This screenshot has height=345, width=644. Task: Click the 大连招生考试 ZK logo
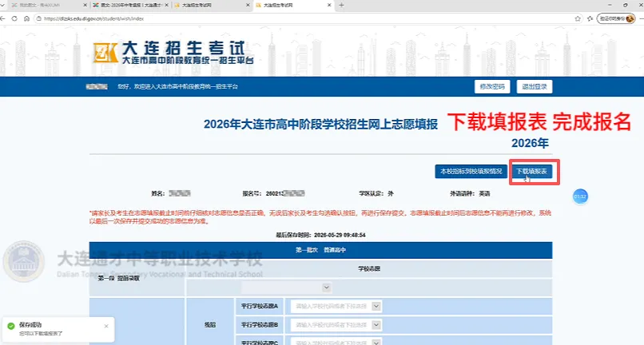[173, 53]
